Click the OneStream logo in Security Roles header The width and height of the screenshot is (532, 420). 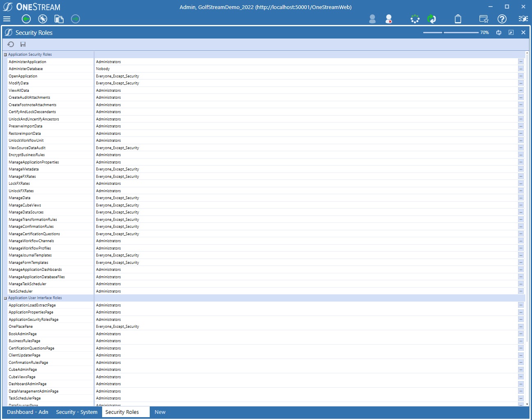(x=9, y=32)
